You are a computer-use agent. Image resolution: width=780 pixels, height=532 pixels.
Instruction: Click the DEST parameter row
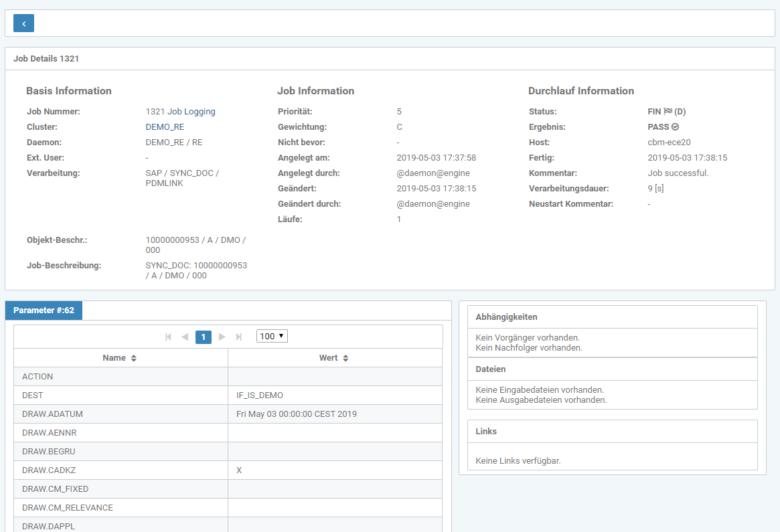[228, 395]
